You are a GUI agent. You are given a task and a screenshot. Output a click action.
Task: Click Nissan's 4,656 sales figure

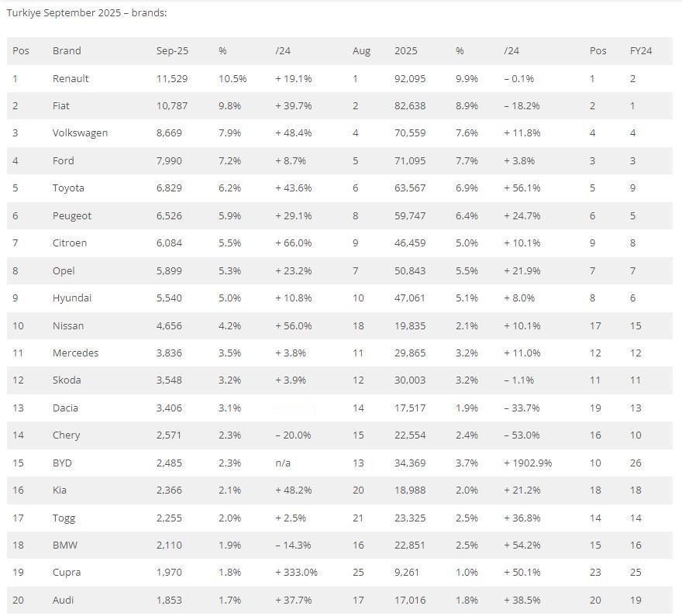pos(169,325)
